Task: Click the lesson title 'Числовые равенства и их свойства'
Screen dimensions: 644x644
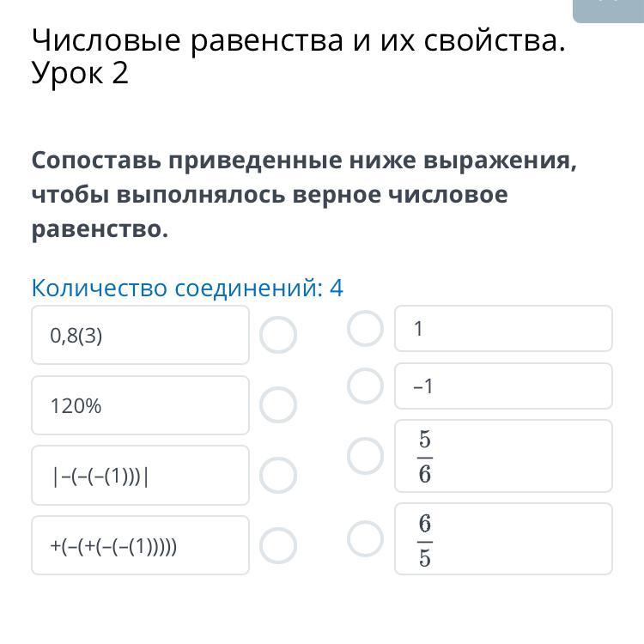Action: (x=298, y=41)
